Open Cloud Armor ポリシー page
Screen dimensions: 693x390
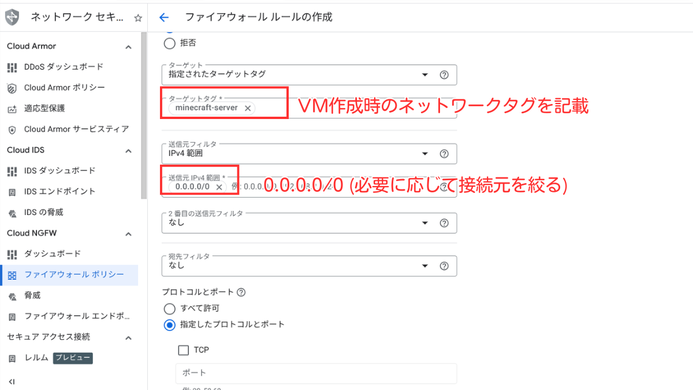click(x=65, y=88)
